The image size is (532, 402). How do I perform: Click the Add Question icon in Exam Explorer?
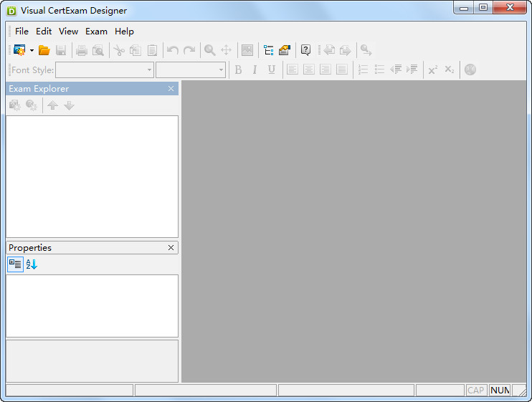(32, 105)
